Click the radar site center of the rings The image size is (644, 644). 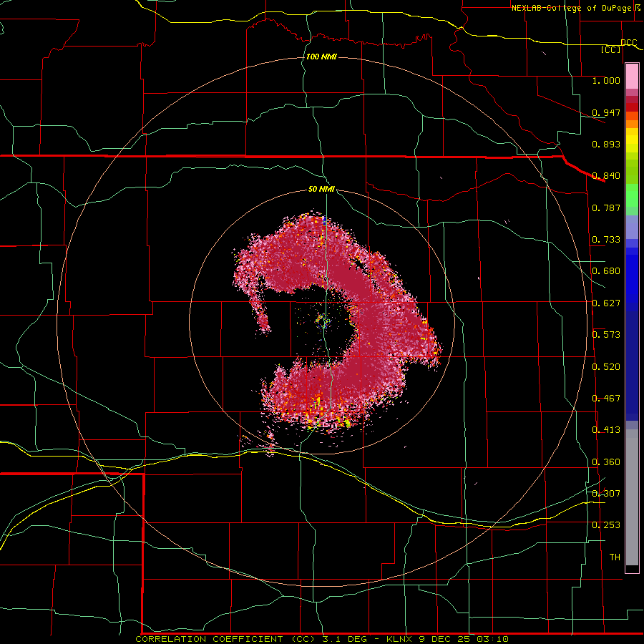coord(323,321)
